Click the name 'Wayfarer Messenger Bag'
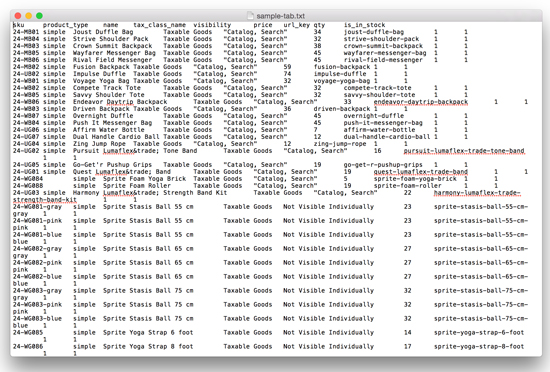The width and height of the screenshot is (550, 372). [x=114, y=53]
